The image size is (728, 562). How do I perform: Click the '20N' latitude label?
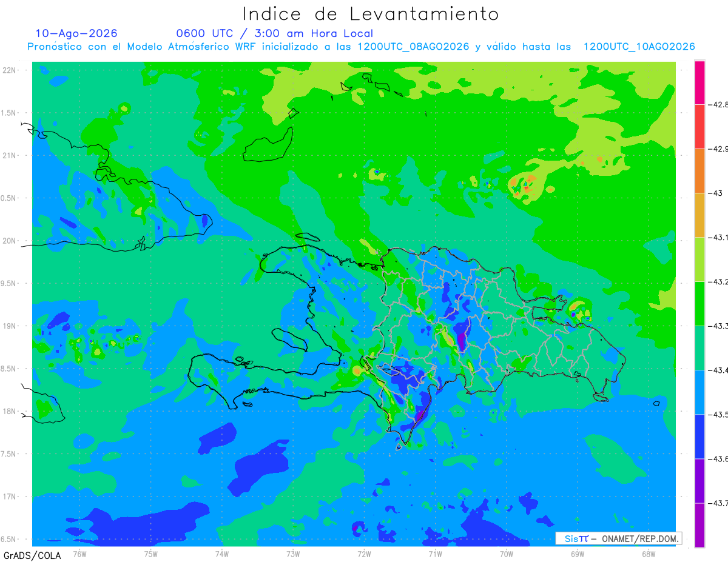10,241
